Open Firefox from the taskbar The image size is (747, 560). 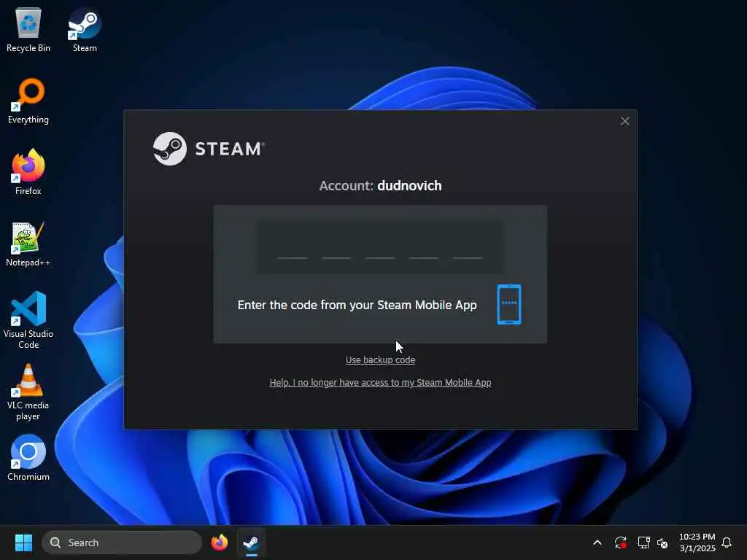tap(219, 542)
